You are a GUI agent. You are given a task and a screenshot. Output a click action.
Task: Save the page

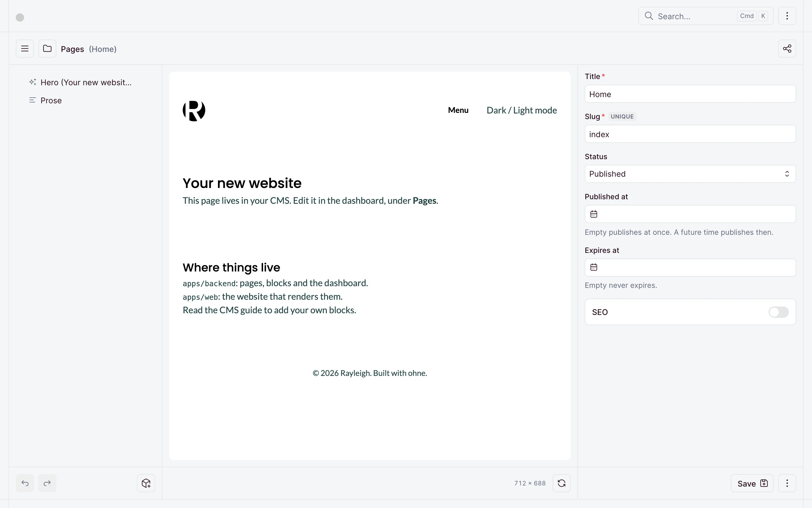(752, 483)
